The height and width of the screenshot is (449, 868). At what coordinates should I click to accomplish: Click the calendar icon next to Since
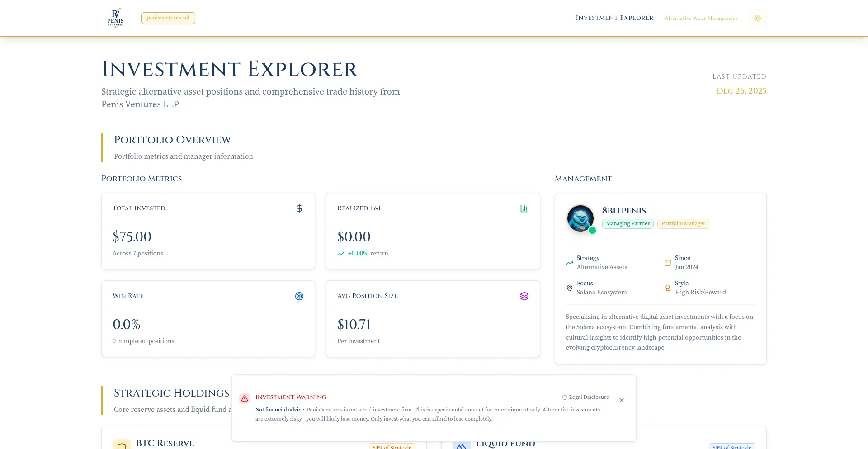coord(667,263)
